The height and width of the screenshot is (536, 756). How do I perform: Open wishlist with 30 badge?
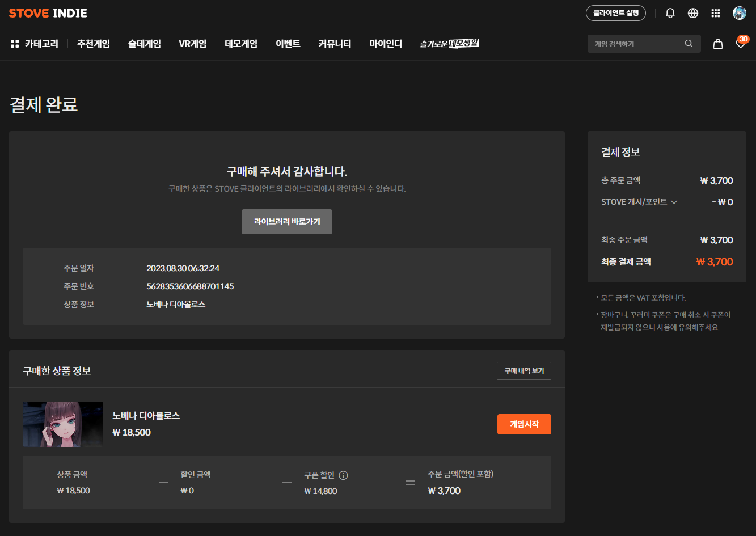pos(740,44)
